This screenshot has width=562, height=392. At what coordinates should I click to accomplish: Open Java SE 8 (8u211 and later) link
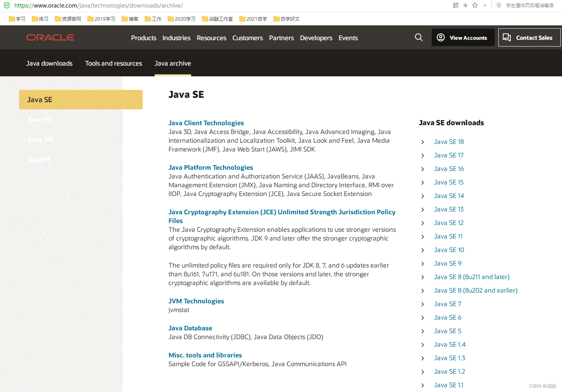(x=472, y=277)
